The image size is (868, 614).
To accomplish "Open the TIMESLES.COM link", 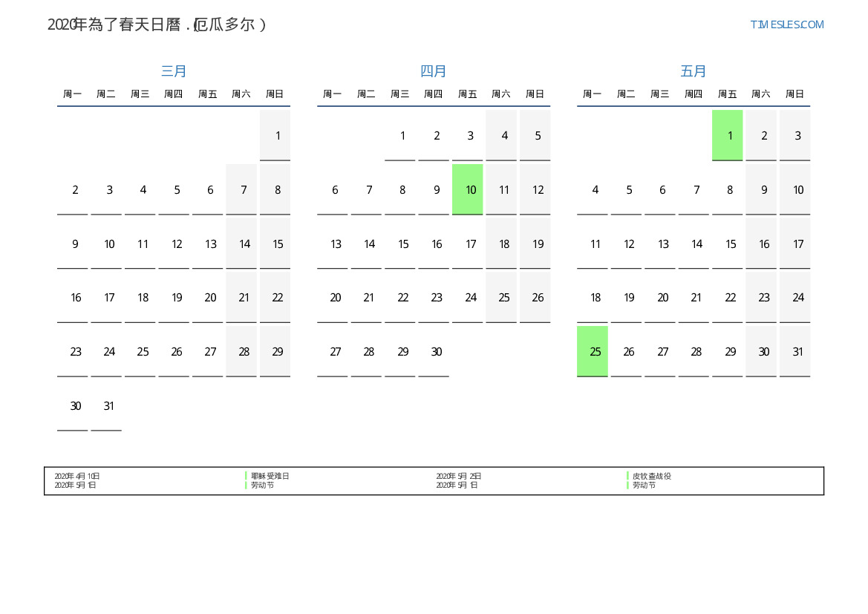I will coord(786,25).
